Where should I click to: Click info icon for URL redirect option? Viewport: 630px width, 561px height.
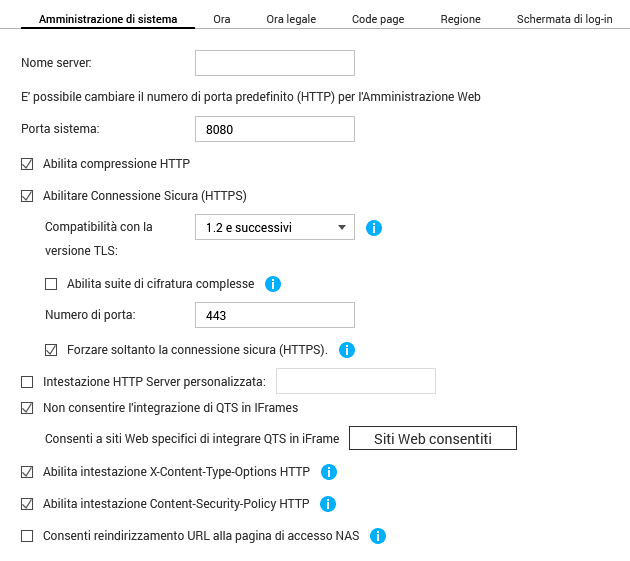[x=377, y=536]
